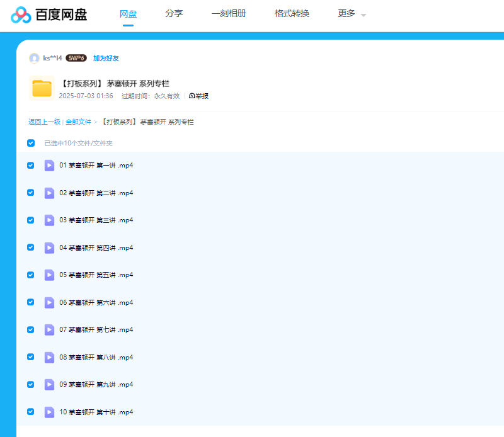Click the video icon for 07 茅塞顿开 第七讲

(x=49, y=329)
